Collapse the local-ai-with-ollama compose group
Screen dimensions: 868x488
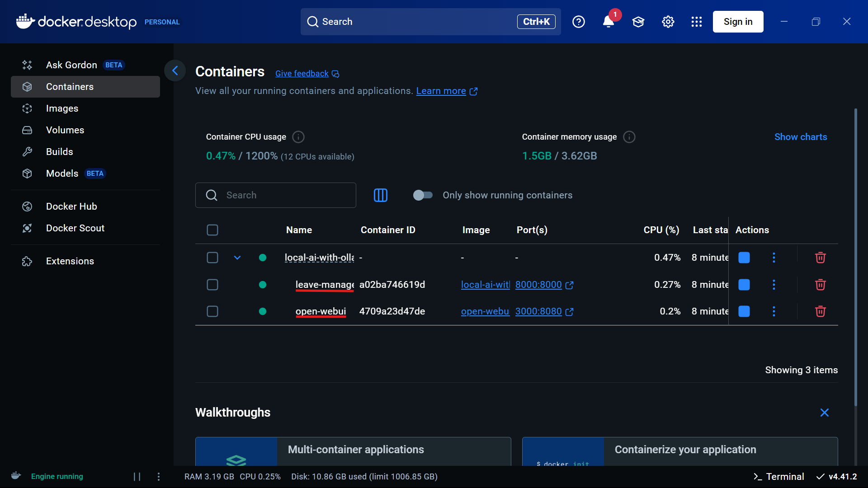pyautogui.click(x=237, y=258)
